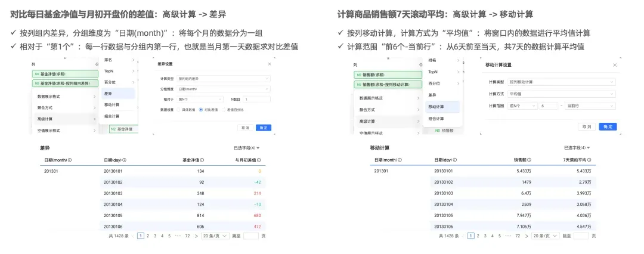
Task: Go to page 5 in 差异 table
Action: point(169,236)
